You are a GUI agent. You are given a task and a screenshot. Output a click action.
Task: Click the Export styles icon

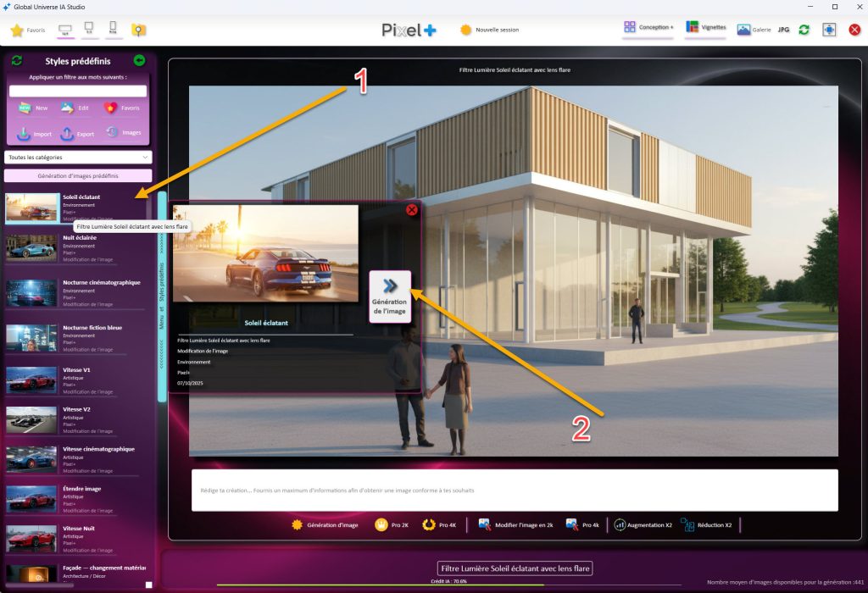(67, 133)
